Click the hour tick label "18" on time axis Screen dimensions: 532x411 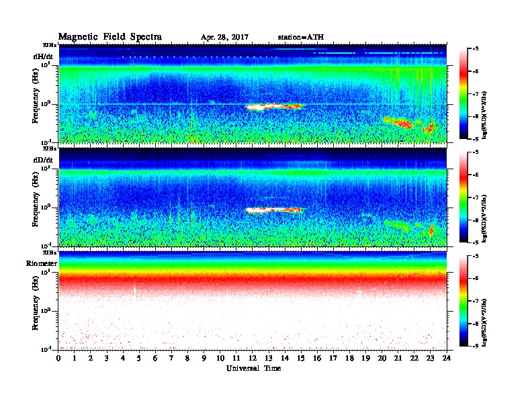349,358
